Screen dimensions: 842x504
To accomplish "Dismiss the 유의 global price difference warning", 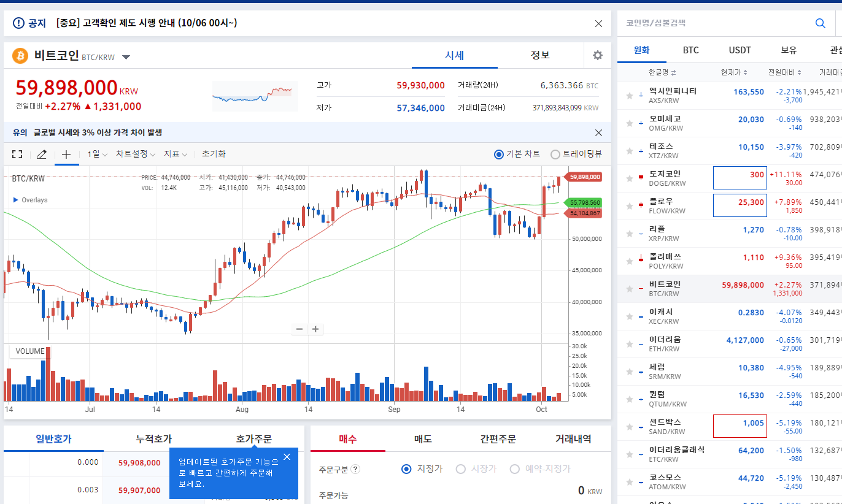I will tap(598, 132).
